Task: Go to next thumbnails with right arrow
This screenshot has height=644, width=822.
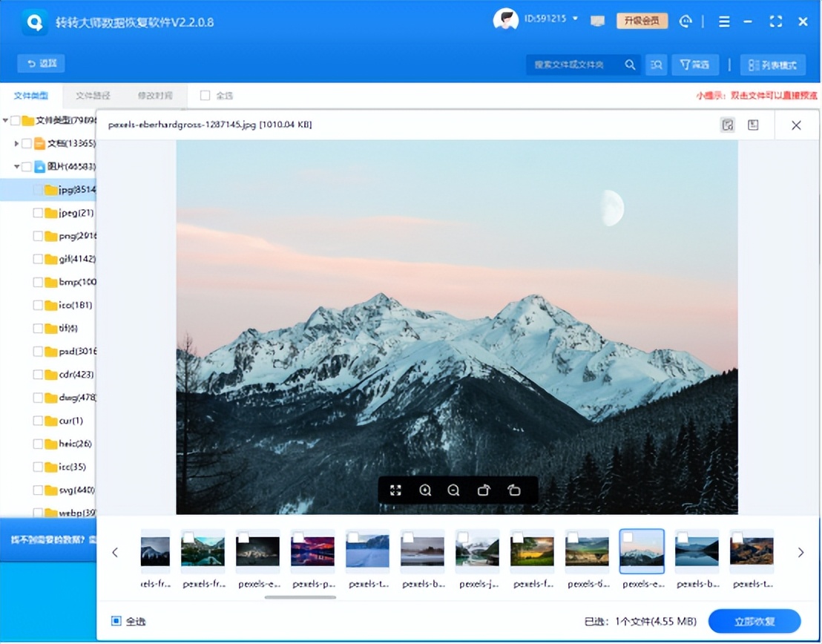Action: pyautogui.click(x=800, y=552)
